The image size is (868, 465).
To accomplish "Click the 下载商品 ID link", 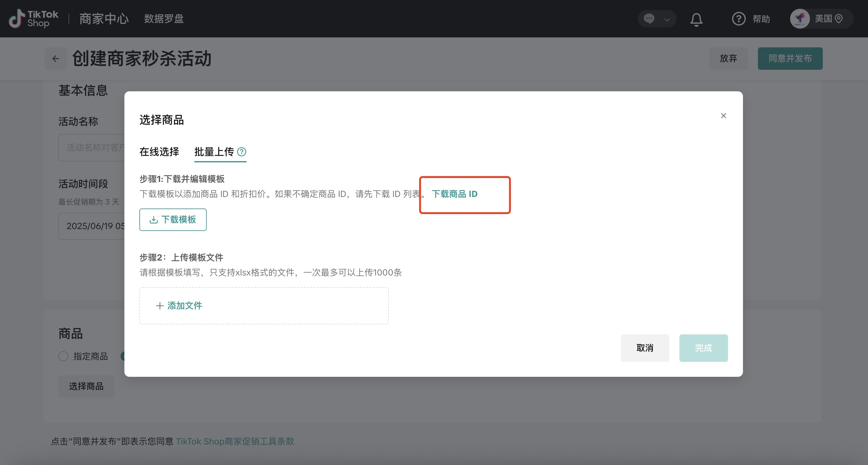I will (x=455, y=194).
